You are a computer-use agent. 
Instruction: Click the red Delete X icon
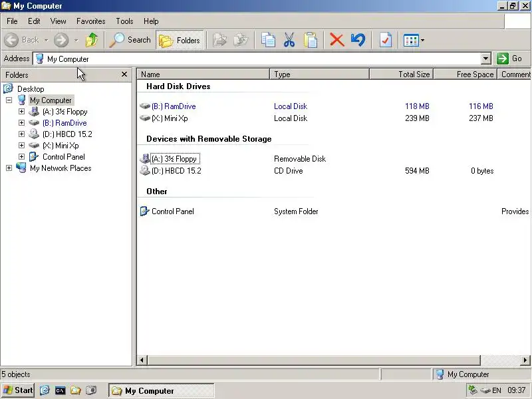click(337, 40)
